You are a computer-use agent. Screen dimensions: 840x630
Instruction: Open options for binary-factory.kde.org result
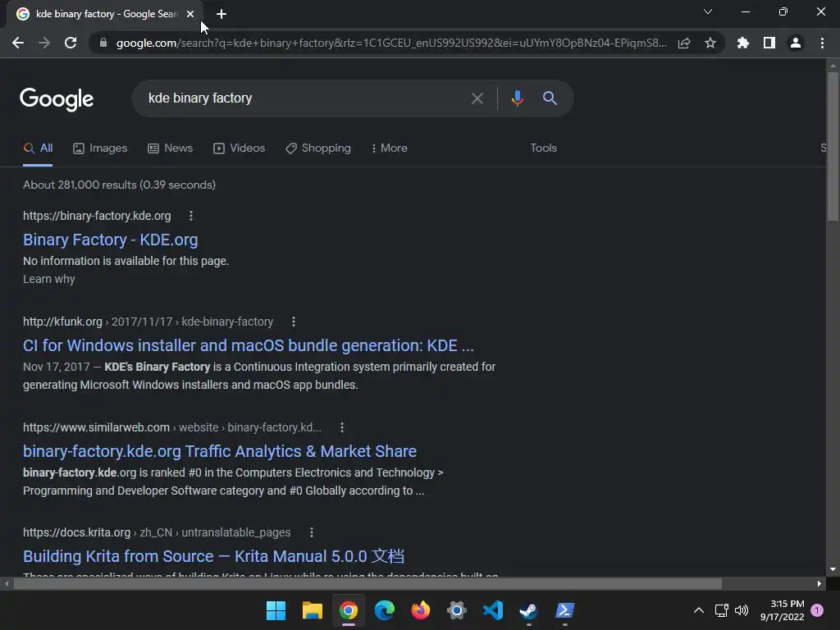pos(191,216)
